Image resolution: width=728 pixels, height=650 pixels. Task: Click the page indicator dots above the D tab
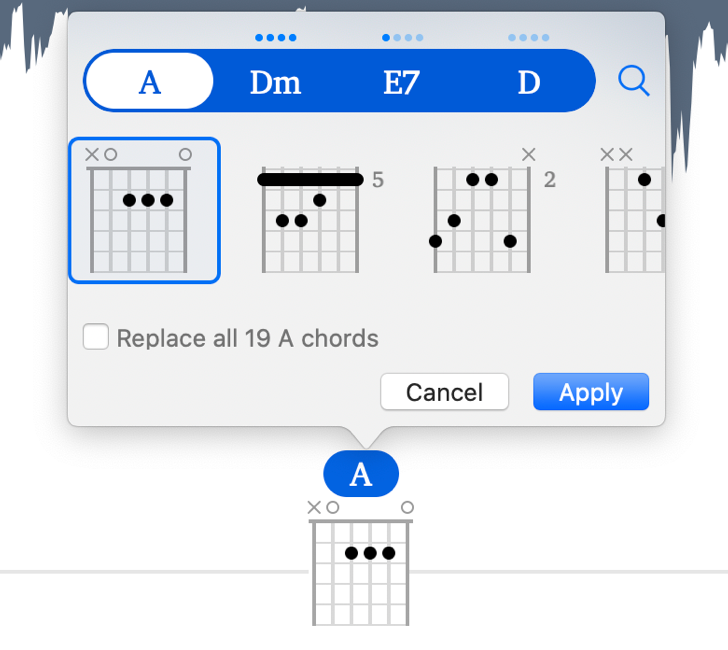pos(528,38)
